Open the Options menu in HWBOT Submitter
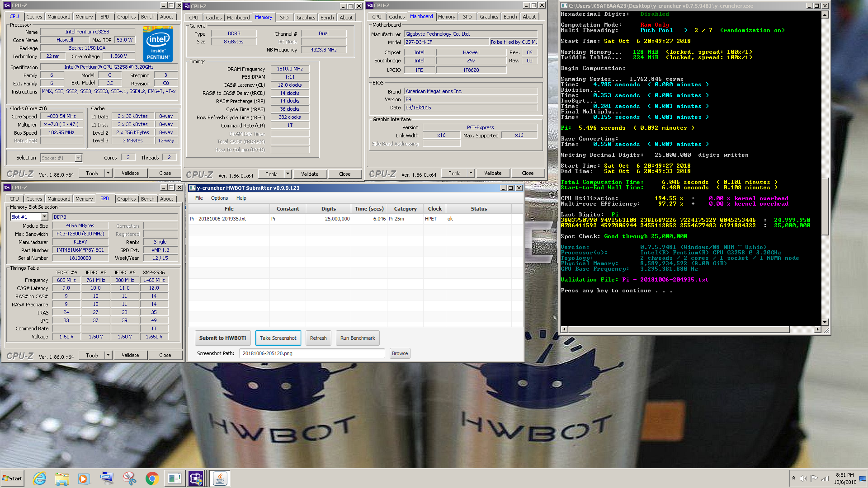The image size is (868, 488). 219,198
